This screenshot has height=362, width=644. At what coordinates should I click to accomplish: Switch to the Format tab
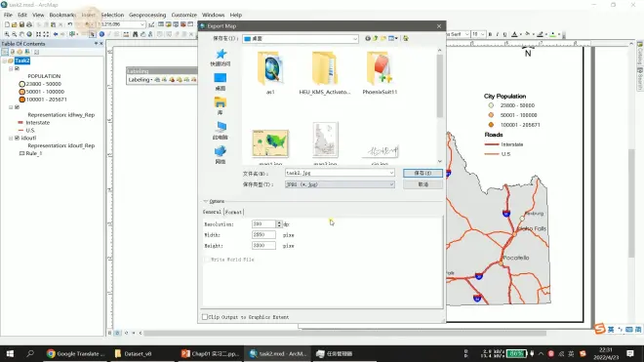pos(233,212)
